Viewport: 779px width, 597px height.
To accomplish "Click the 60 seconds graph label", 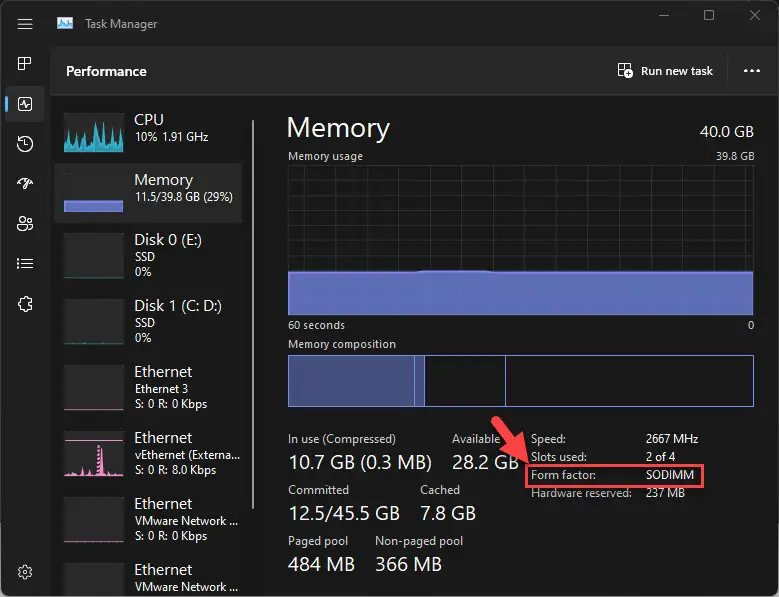I will click(x=316, y=325).
